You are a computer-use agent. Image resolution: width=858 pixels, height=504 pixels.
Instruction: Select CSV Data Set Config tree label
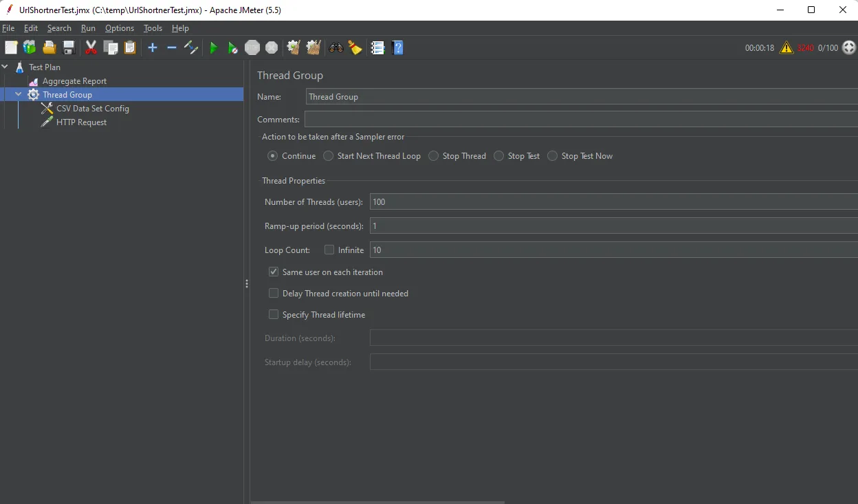tap(93, 109)
